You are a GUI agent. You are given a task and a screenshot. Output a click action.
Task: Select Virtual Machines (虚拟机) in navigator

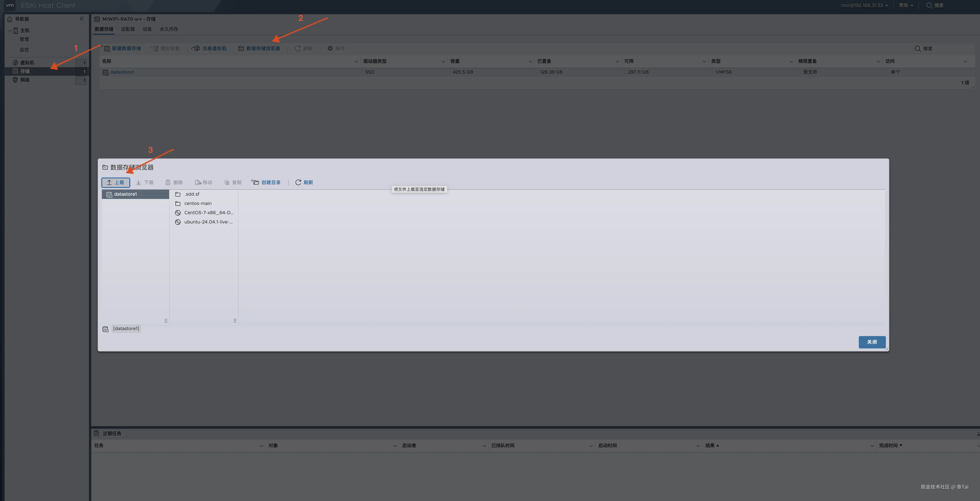tap(27, 63)
